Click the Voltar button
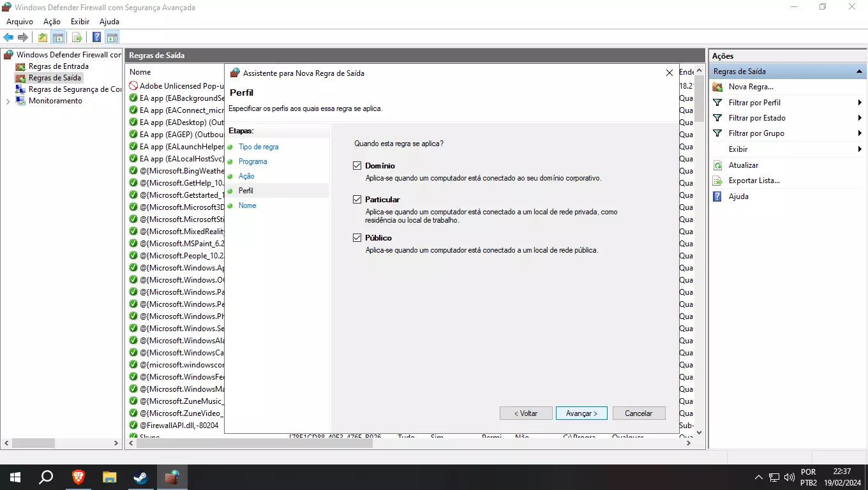The height and width of the screenshot is (490, 868). coord(526,413)
